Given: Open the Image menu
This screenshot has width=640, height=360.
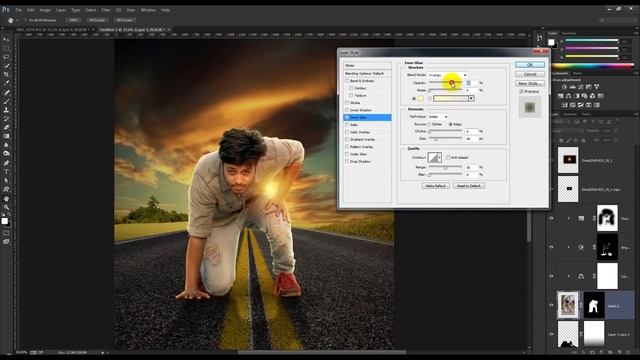Looking at the screenshot, I should 45,10.
